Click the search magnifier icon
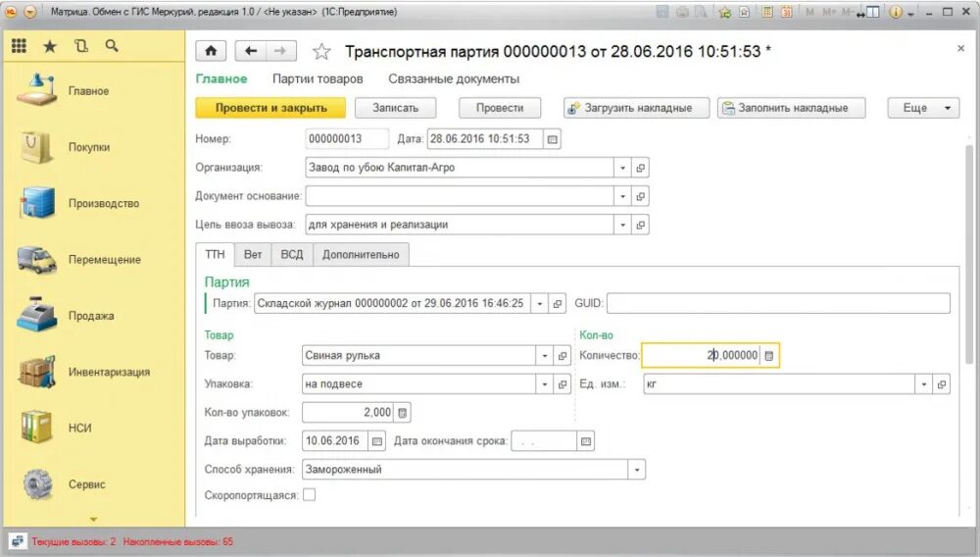980x557 pixels. [112, 46]
